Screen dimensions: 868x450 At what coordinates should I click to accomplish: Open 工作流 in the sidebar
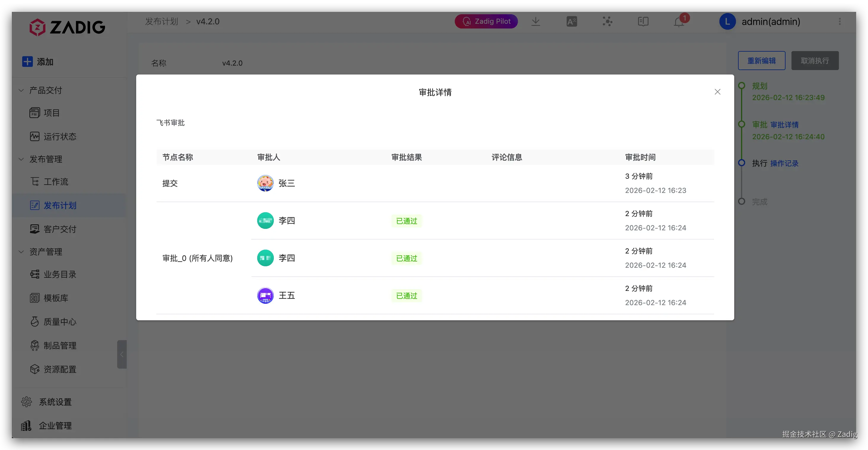(x=55, y=182)
